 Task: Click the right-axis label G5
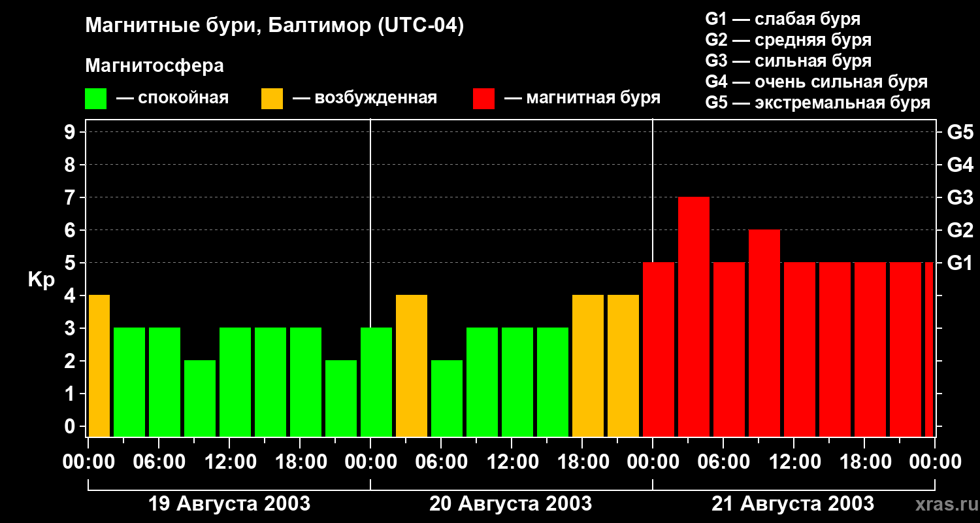[x=960, y=132]
